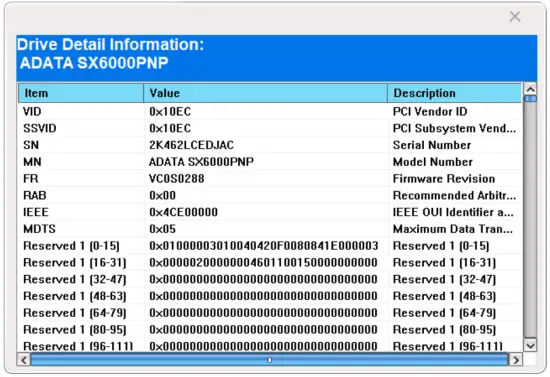Click the Maximum Data Tran... description
The image size is (550, 377).
point(453,229)
